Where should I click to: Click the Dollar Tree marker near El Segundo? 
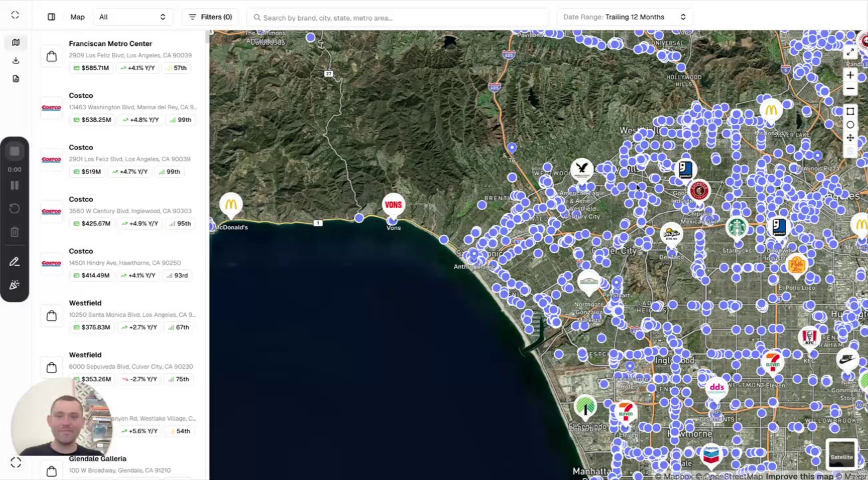pos(585,407)
